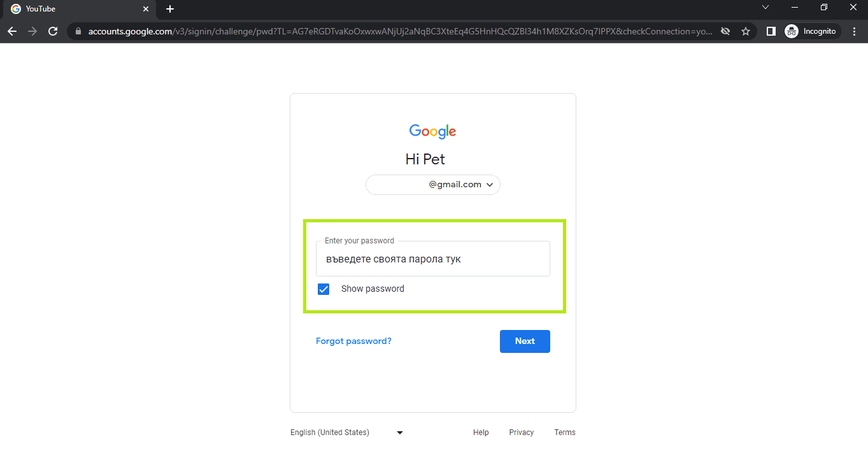Open Chrome side panel icon
The image size is (868, 458).
pyautogui.click(x=771, y=31)
